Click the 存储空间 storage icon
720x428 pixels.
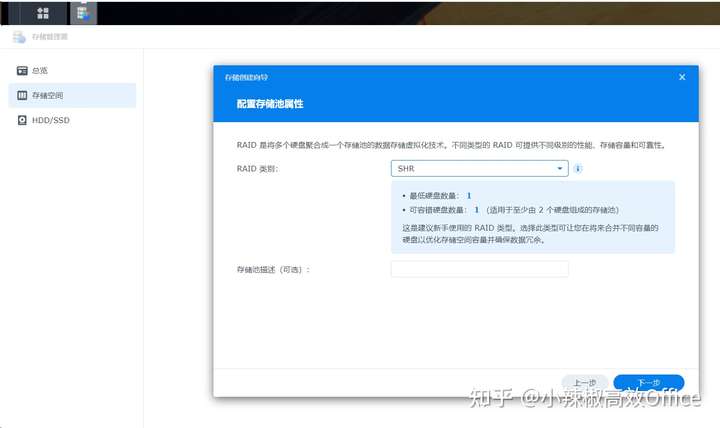(x=22, y=96)
